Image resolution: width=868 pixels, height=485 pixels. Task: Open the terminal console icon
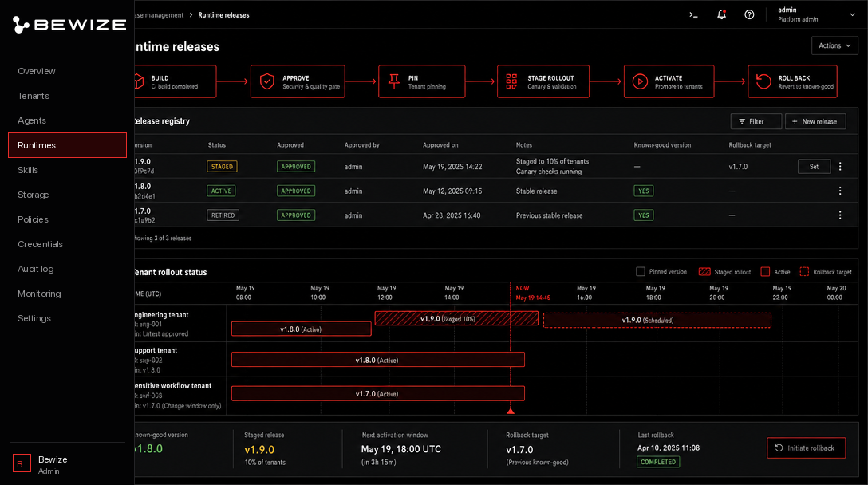point(693,15)
